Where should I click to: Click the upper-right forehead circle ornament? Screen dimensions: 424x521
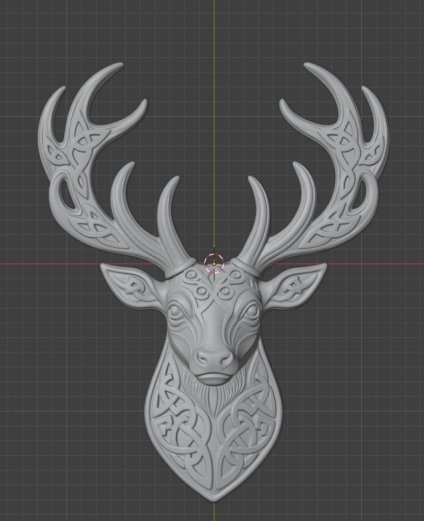[235, 274]
